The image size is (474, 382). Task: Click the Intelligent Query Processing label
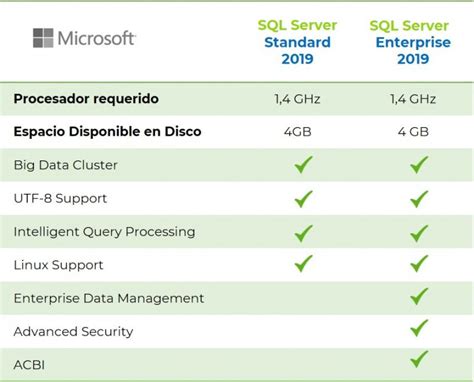(x=104, y=232)
